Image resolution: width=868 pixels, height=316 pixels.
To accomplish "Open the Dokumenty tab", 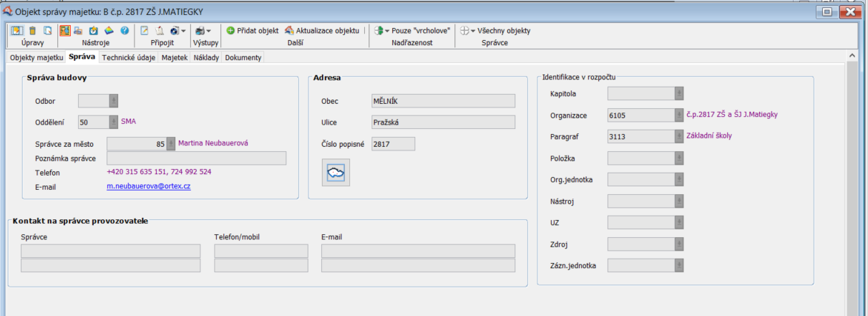I will point(243,57).
